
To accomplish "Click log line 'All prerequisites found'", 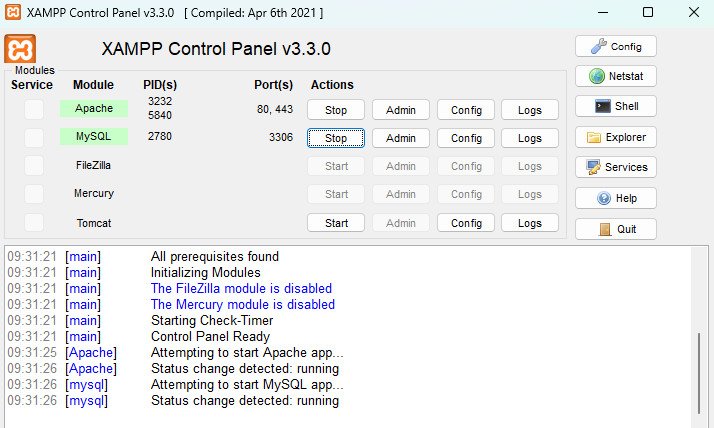I will (214, 256).
